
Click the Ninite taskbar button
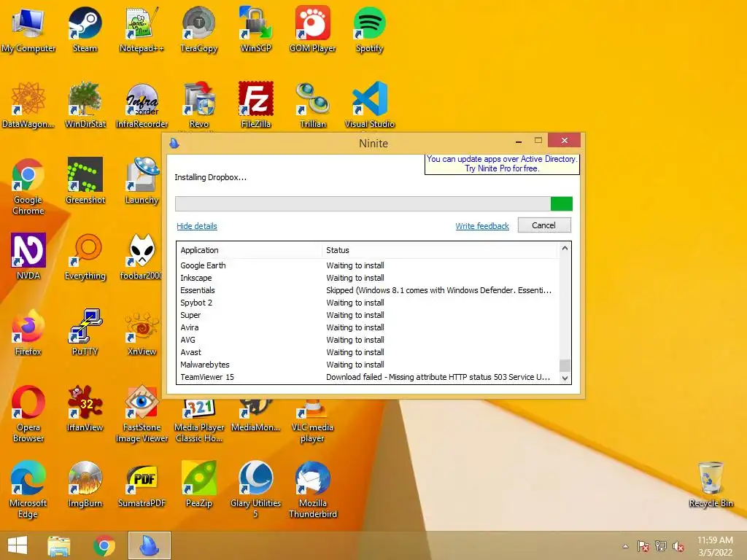pos(149,545)
